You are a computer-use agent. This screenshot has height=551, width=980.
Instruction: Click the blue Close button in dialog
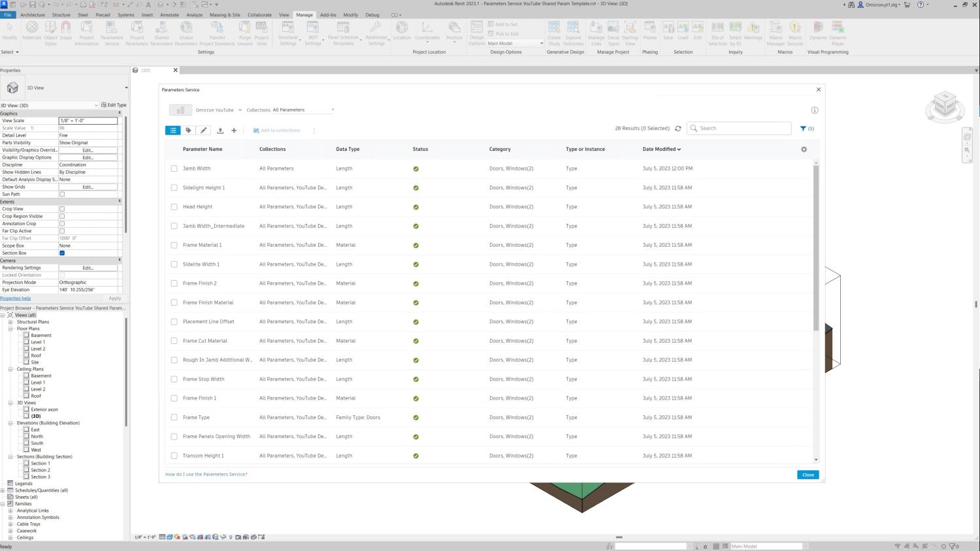[808, 475]
